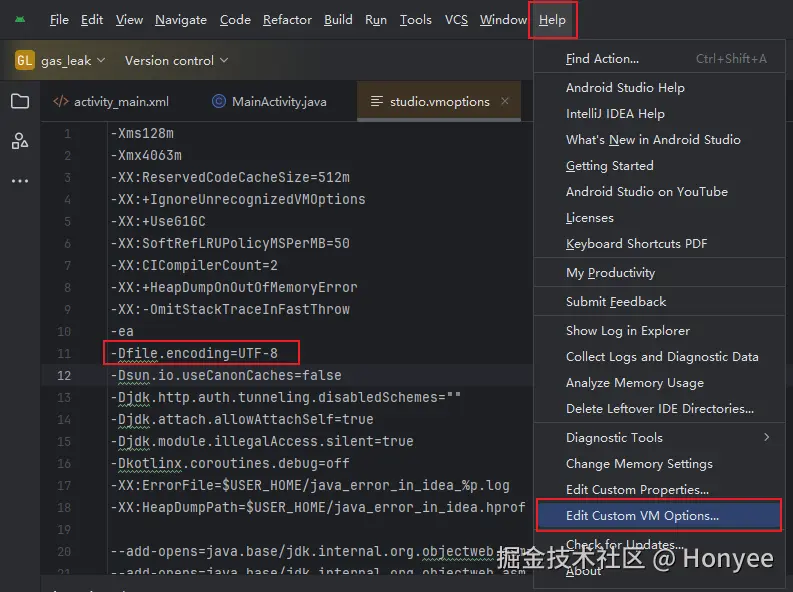This screenshot has height=592, width=793.
Task: Click line number 12 in gutter
Action: tap(64, 376)
